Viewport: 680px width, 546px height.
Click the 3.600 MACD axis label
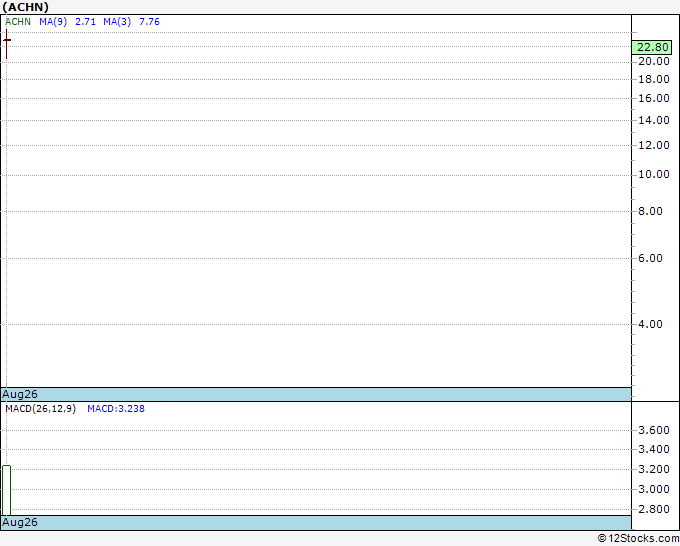(654, 430)
